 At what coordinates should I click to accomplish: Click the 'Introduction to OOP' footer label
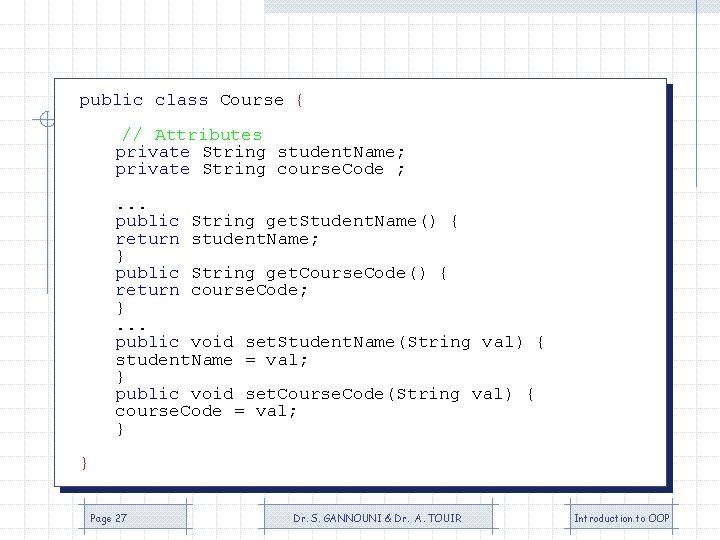[621, 518]
